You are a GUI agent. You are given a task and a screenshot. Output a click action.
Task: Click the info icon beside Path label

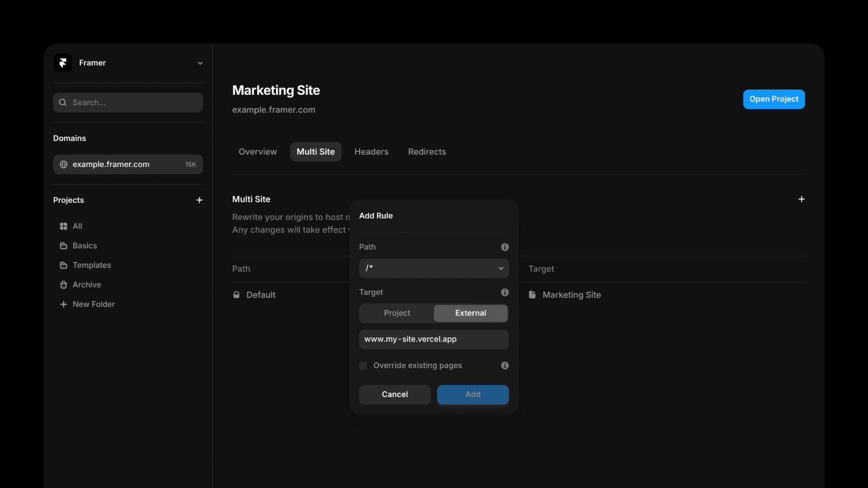click(505, 247)
